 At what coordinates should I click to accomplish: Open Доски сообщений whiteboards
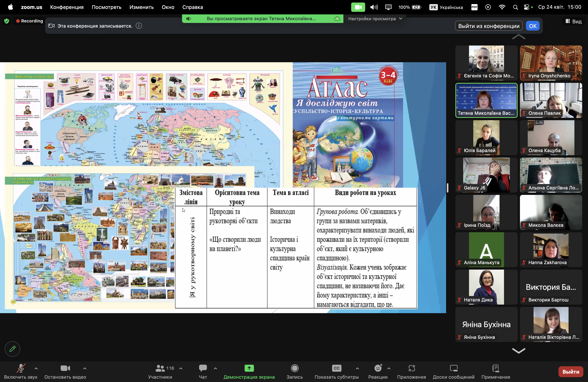tap(454, 371)
